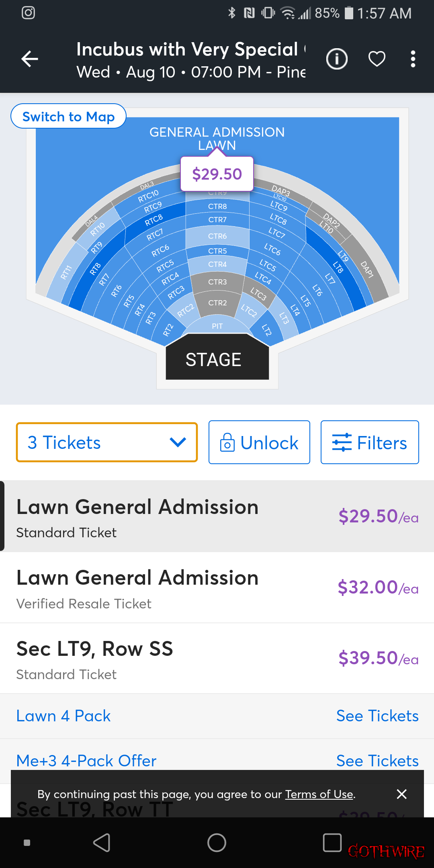
Task: Tap Android recent apps square icon
Action: pos(332,843)
